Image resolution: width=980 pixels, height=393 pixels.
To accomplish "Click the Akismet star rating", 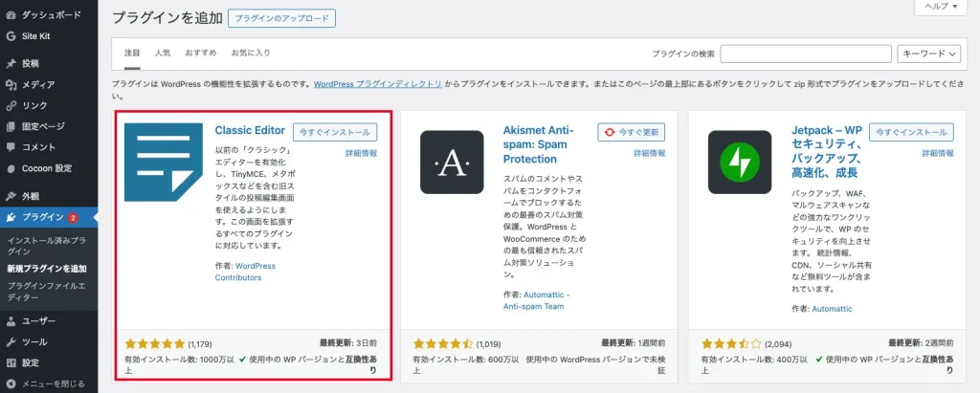I will (x=443, y=343).
